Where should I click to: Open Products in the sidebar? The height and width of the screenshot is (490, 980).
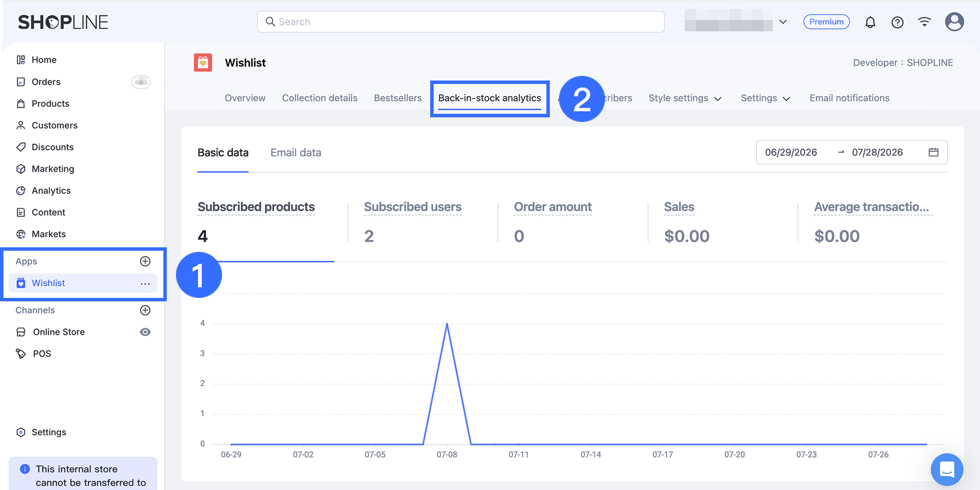pos(51,104)
